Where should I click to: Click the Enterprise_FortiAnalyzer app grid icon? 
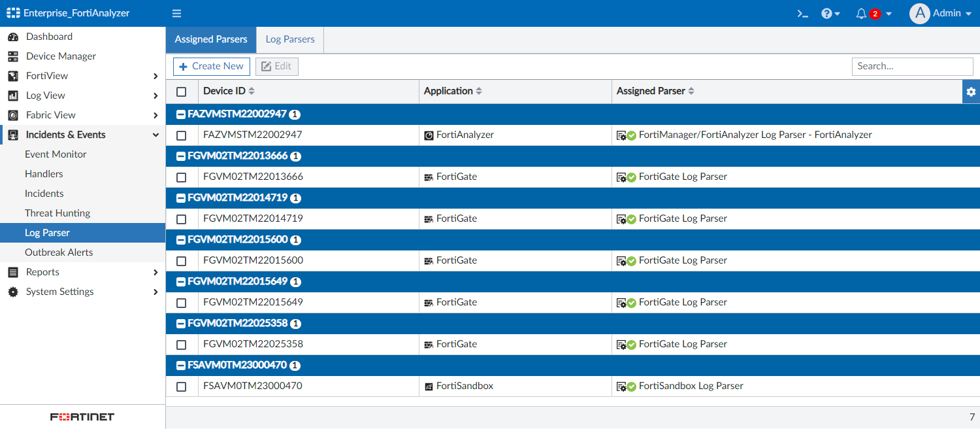point(13,13)
